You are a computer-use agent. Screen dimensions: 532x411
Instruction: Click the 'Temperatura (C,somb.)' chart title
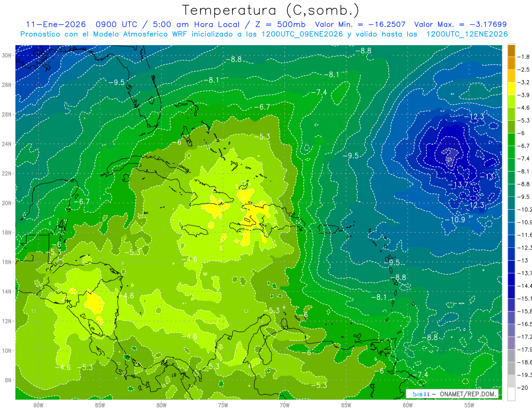(271, 10)
